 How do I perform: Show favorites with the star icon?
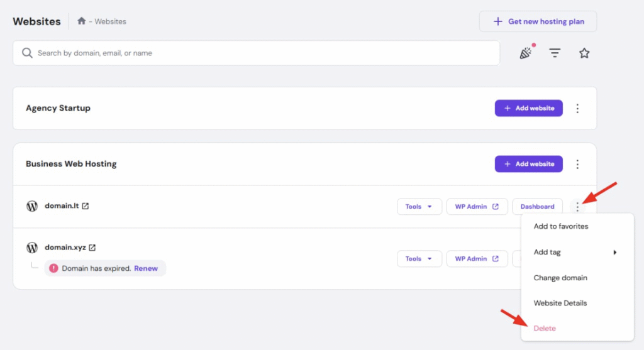click(x=584, y=53)
